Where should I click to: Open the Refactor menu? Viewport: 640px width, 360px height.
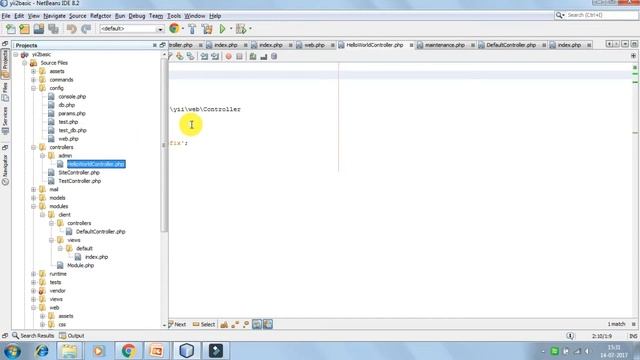coord(100,16)
